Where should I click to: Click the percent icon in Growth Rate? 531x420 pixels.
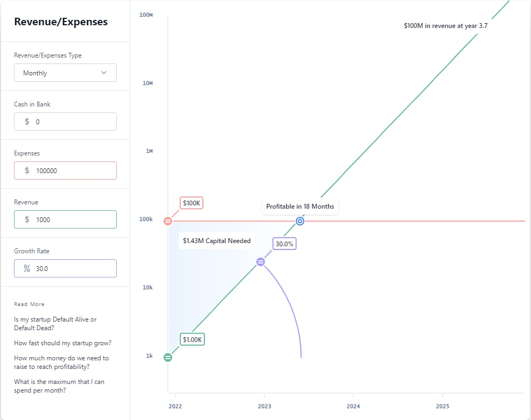(x=27, y=269)
